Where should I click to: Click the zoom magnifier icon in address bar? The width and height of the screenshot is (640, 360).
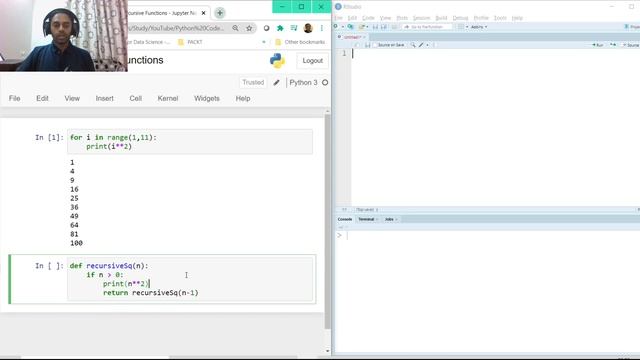tap(236, 28)
